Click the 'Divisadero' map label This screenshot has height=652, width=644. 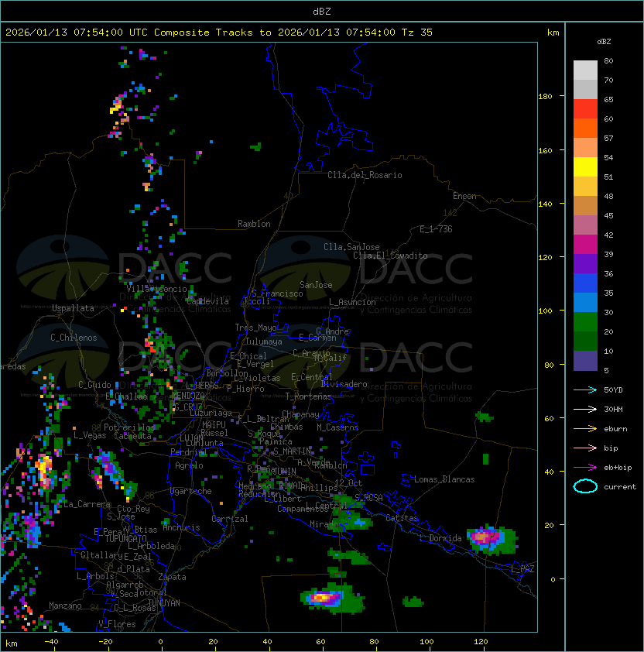[x=344, y=384]
